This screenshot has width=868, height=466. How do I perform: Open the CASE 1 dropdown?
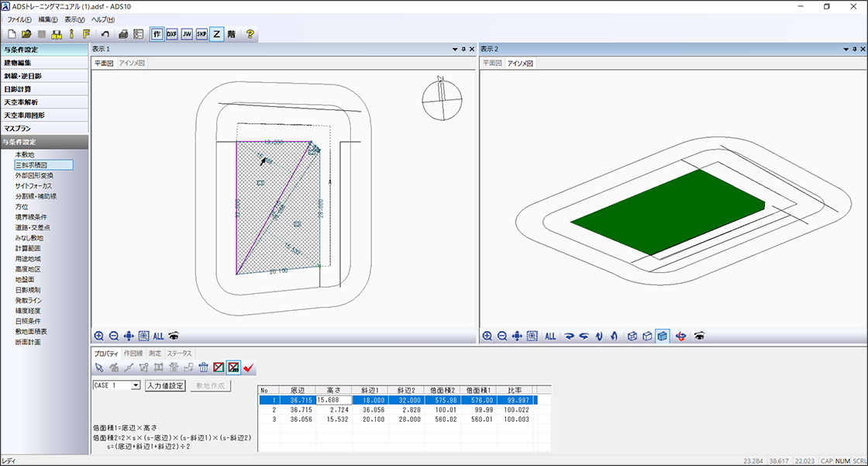click(136, 385)
